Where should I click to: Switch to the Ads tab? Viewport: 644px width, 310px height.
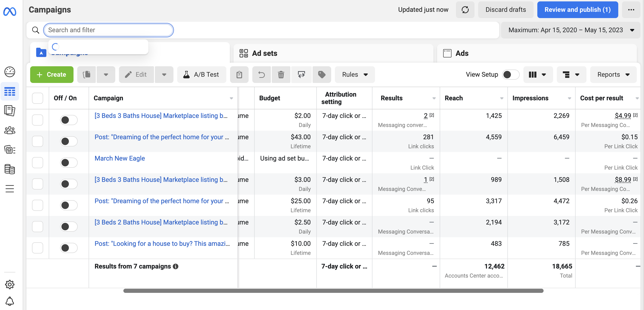coord(461,53)
